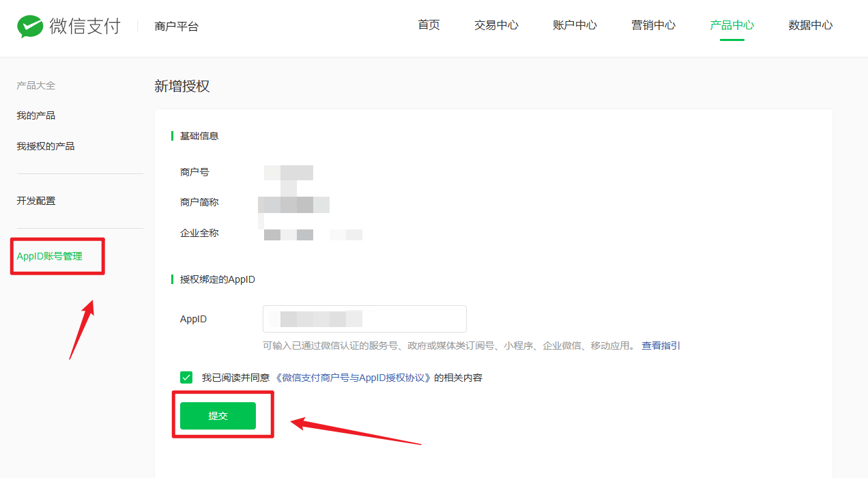This screenshot has height=478, width=868.
Task: Click the AppID input field
Action: click(x=364, y=319)
